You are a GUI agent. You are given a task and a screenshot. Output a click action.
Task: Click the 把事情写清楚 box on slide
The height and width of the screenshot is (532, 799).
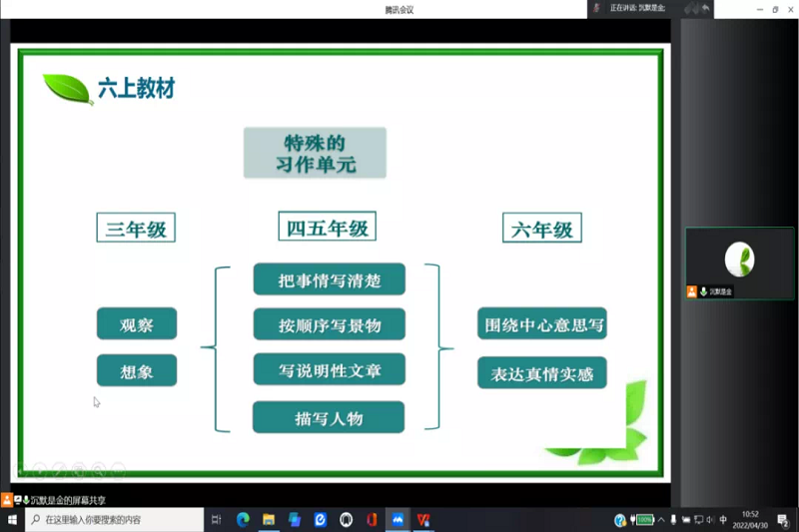click(x=329, y=279)
